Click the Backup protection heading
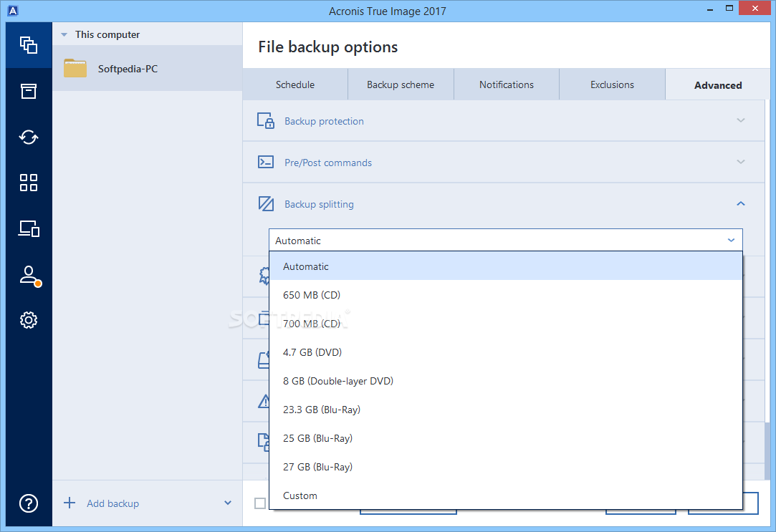Image resolution: width=776 pixels, height=532 pixels. pos(324,121)
